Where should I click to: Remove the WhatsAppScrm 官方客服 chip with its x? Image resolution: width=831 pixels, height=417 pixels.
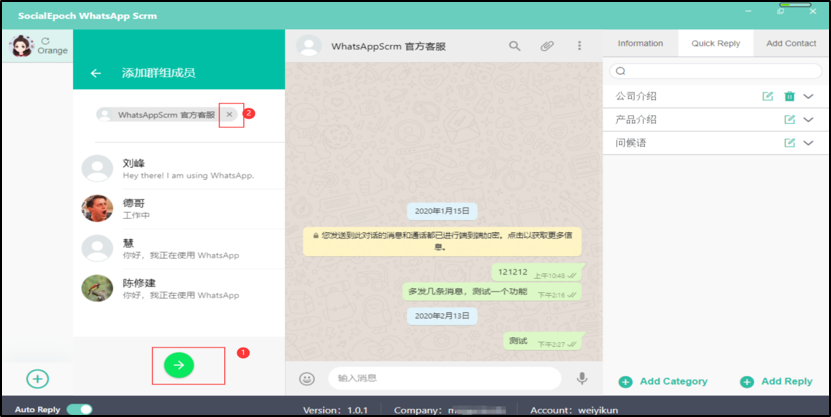point(229,114)
